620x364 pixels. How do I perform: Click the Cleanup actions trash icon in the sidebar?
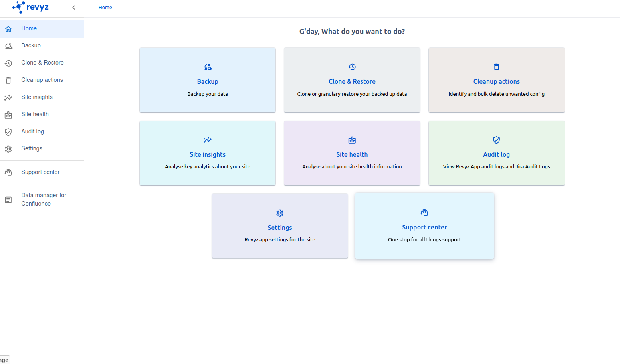(x=8, y=80)
